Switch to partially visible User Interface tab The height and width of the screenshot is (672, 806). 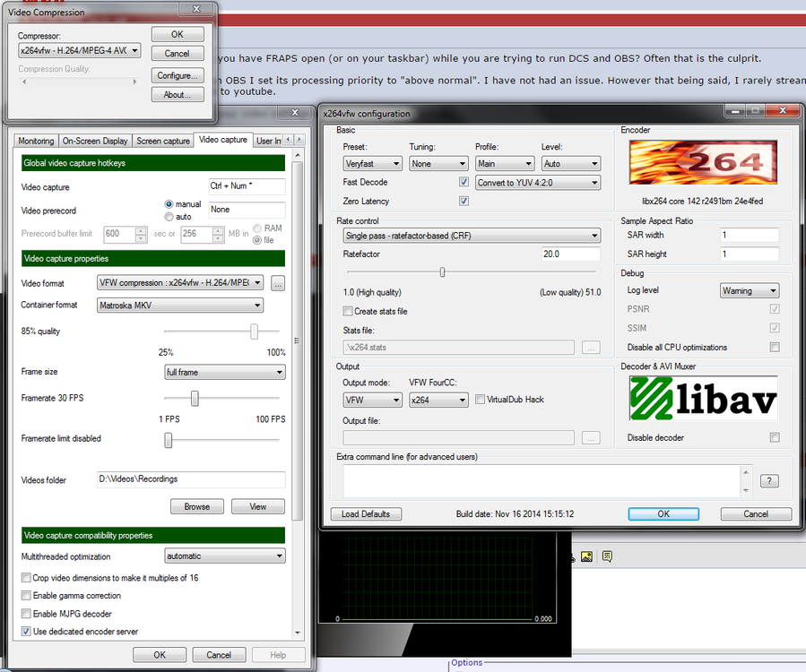[268, 141]
